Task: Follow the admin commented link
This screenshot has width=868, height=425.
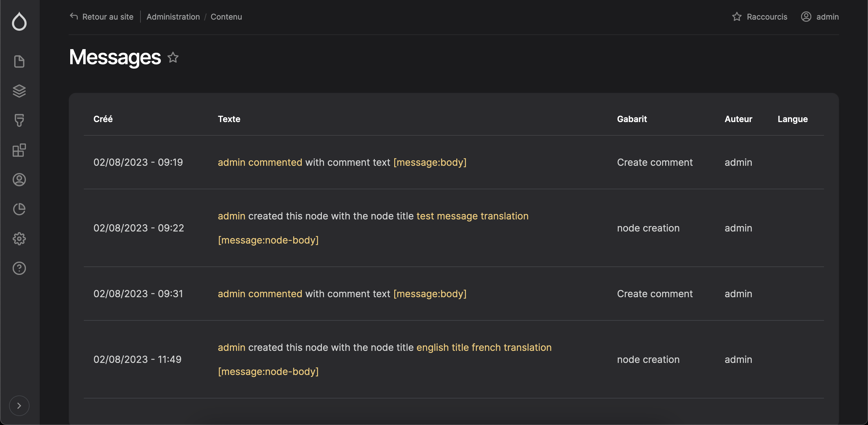Action: point(259,162)
